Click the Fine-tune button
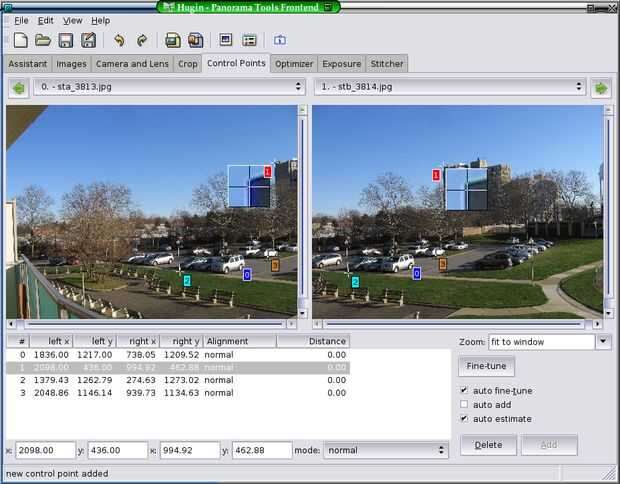This screenshot has width=620, height=484. coord(486,366)
